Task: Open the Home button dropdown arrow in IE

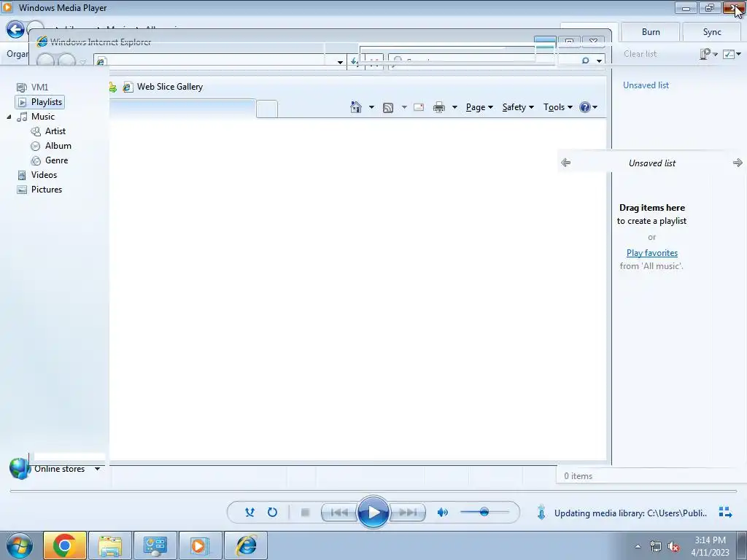Action: pos(371,107)
